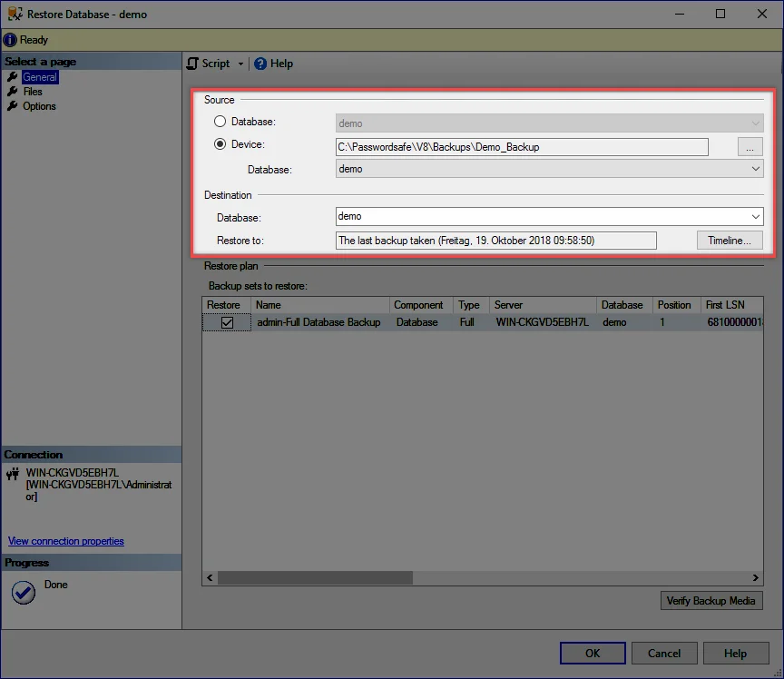Screen dimensions: 784x679
Task: Click the Restore to text field
Action: (x=496, y=241)
